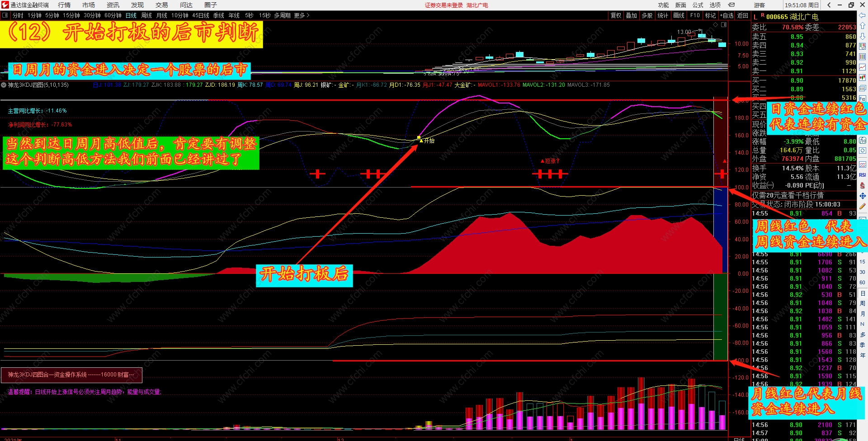The height and width of the screenshot is (441, 868).
Task: Open the 交易 menu
Action: coord(162,5)
